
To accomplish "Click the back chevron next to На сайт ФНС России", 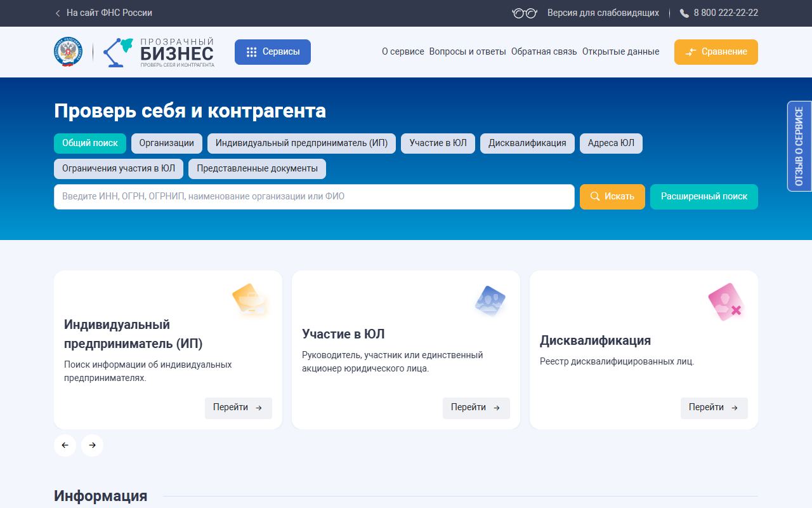I will coord(58,13).
